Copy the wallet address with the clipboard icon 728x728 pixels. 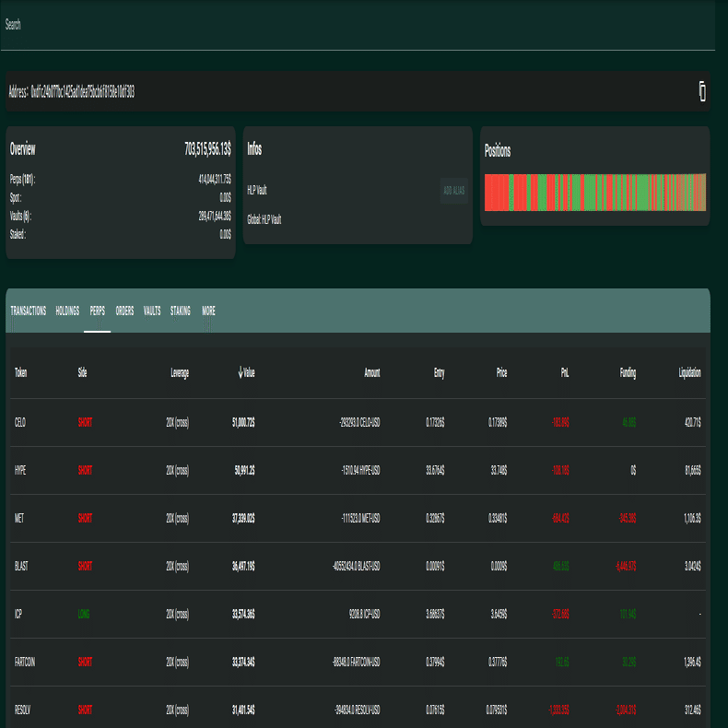pyautogui.click(x=702, y=91)
